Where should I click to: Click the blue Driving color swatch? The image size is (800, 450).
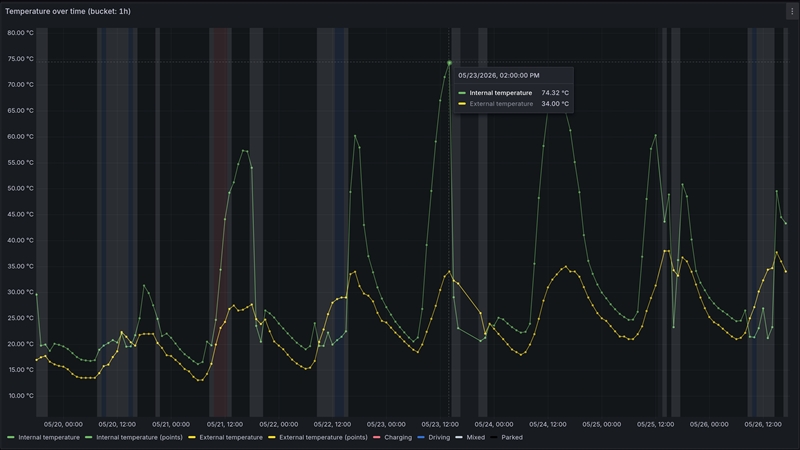(421, 437)
